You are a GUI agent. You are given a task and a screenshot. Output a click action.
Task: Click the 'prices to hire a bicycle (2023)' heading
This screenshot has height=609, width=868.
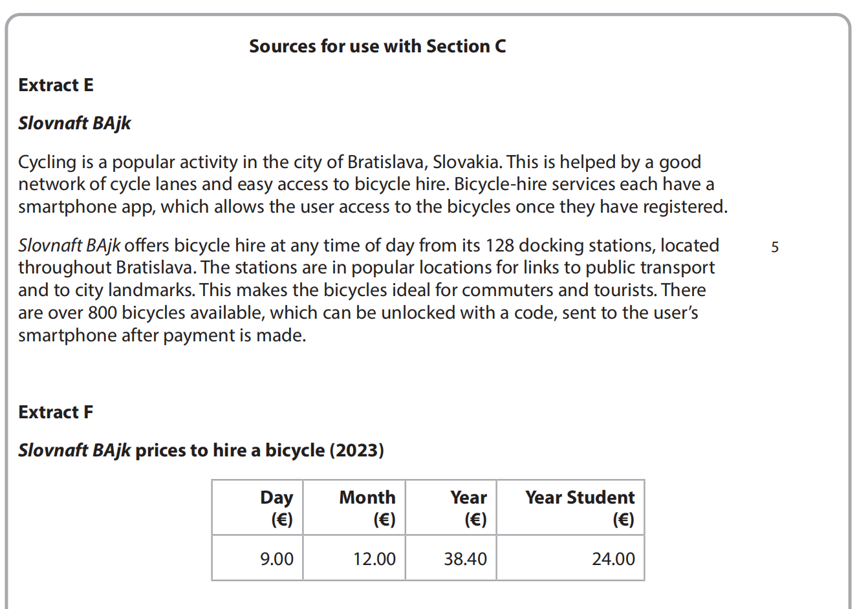point(259,450)
